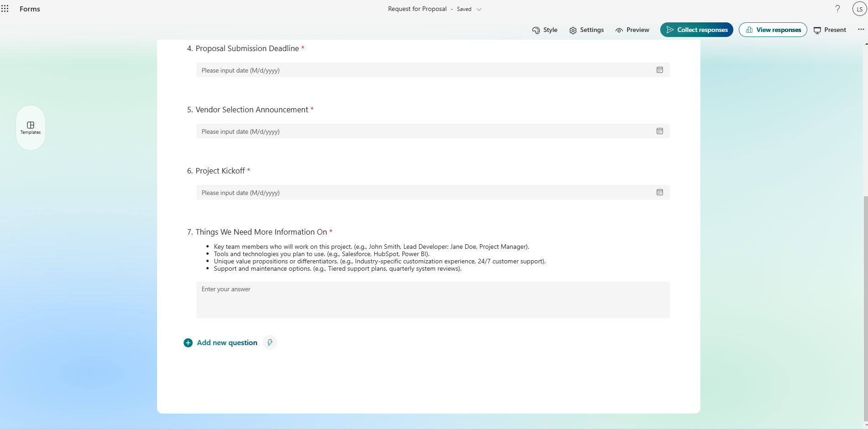This screenshot has width=868, height=430.
Task: Open form Settings
Action: [586, 30]
